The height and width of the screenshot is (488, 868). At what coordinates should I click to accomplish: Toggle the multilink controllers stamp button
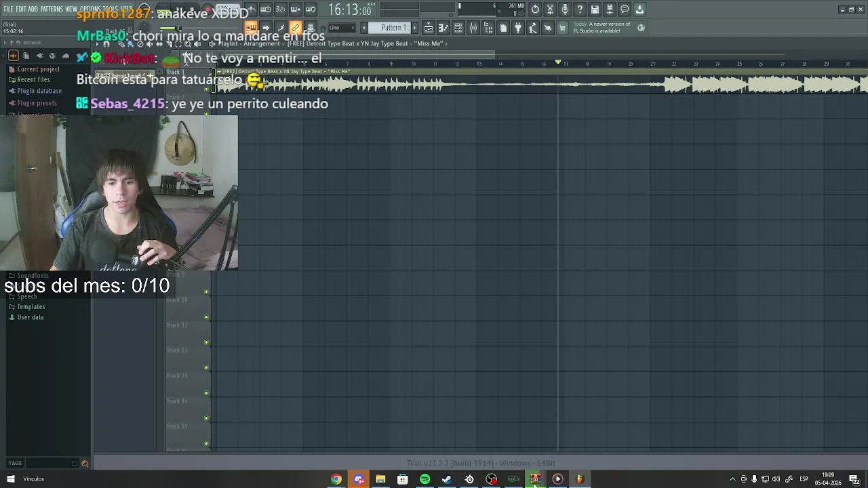pyautogui.click(x=311, y=28)
